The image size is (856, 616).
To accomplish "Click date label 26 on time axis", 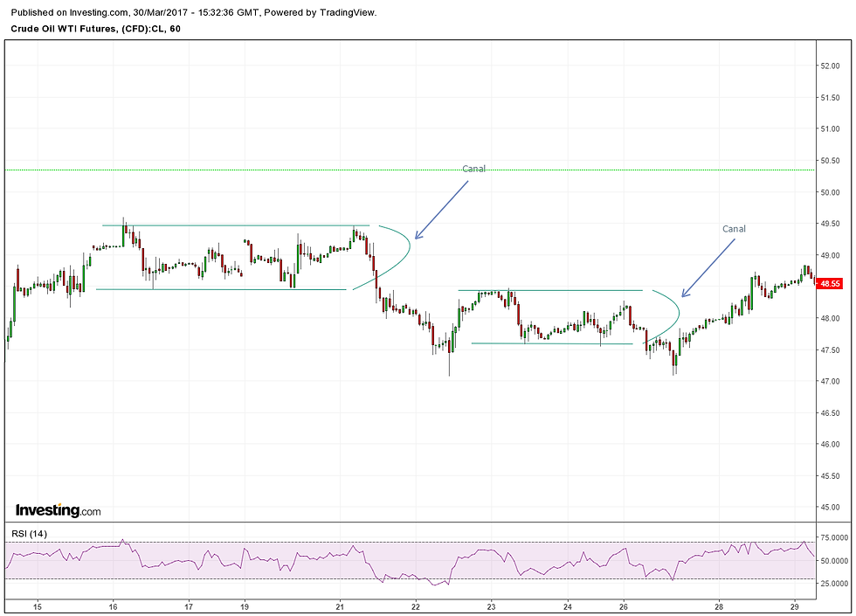I will (624, 606).
